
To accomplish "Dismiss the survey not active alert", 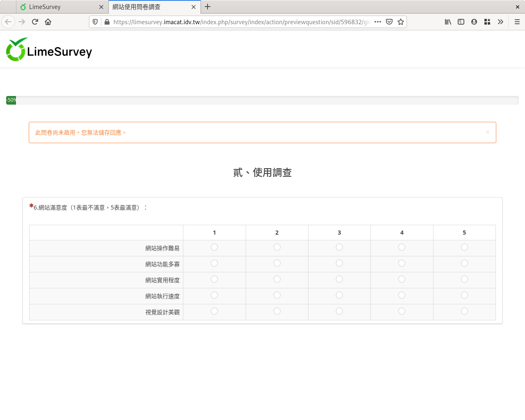I will (x=488, y=132).
